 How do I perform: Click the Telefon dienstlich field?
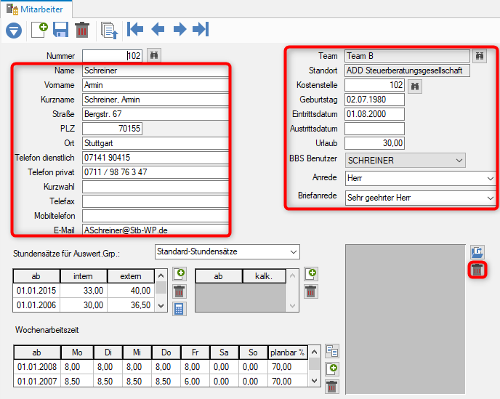(155, 158)
